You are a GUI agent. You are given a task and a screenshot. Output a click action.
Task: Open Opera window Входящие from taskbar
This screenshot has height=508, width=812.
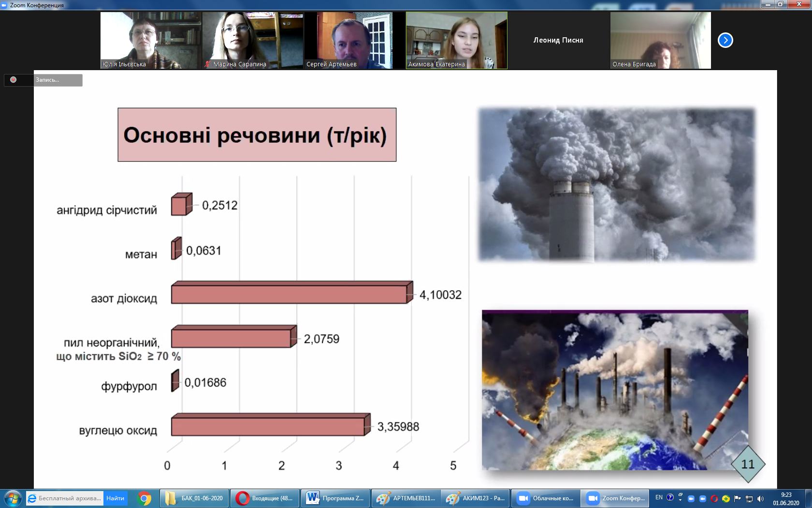[265, 498]
